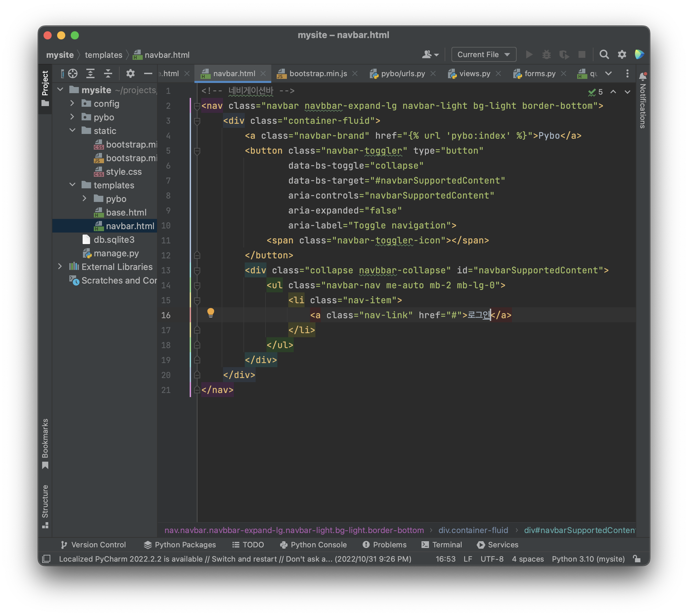Click the Search Everywhere magnifier icon

[604, 54]
